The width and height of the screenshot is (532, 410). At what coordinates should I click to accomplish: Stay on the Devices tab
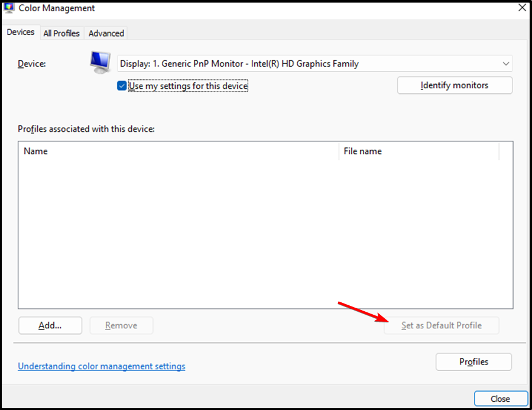(x=21, y=32)
